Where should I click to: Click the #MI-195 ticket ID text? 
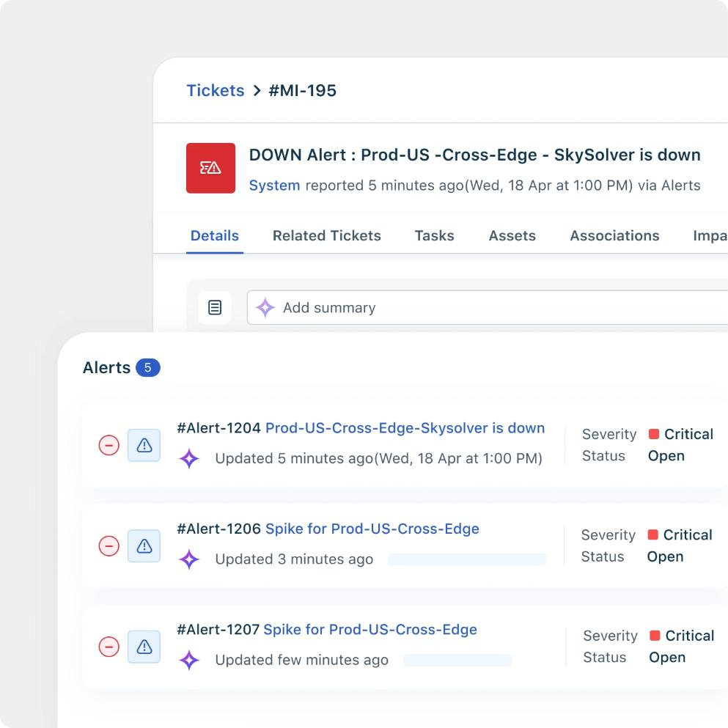click(x=302, y=90)
